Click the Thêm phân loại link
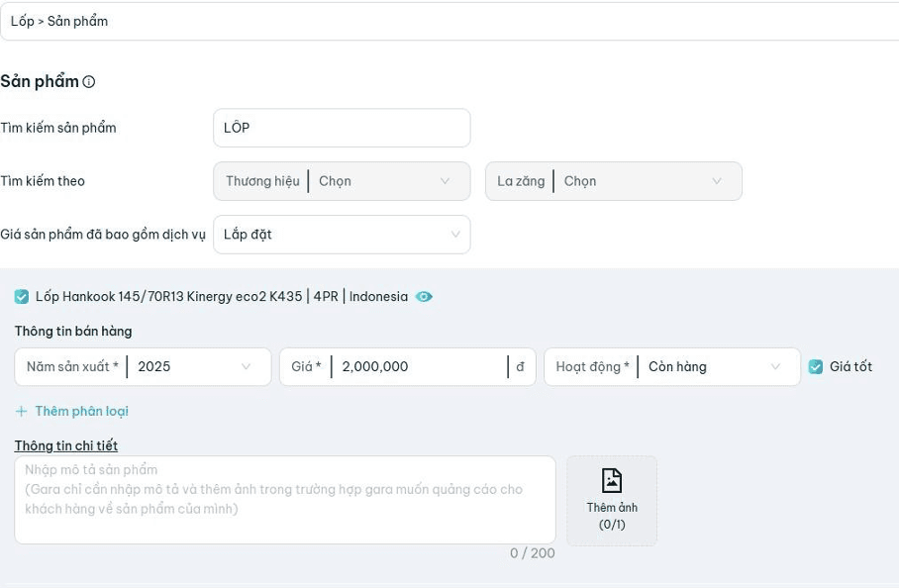This screenshot has width=899, height=588. click(x=82, y=411)
